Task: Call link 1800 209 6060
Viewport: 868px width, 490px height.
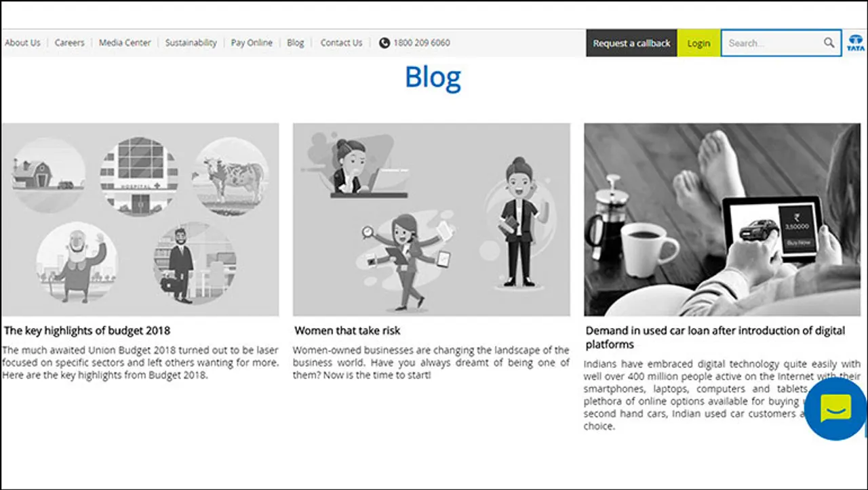Action: pos(422,43)
